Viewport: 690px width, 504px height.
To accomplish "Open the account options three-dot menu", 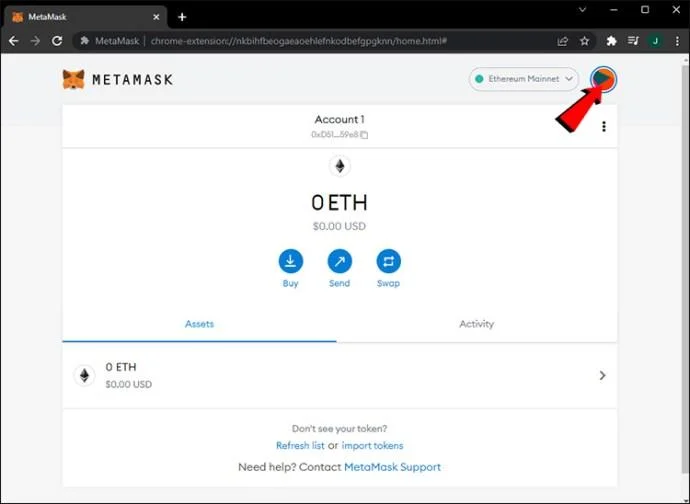I will (x=604, y=127).
